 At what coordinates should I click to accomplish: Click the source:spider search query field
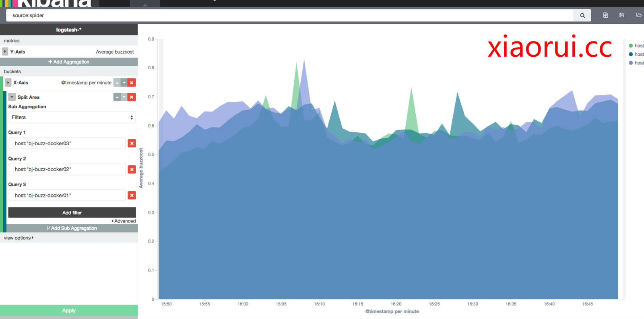(x=290, y=16)
